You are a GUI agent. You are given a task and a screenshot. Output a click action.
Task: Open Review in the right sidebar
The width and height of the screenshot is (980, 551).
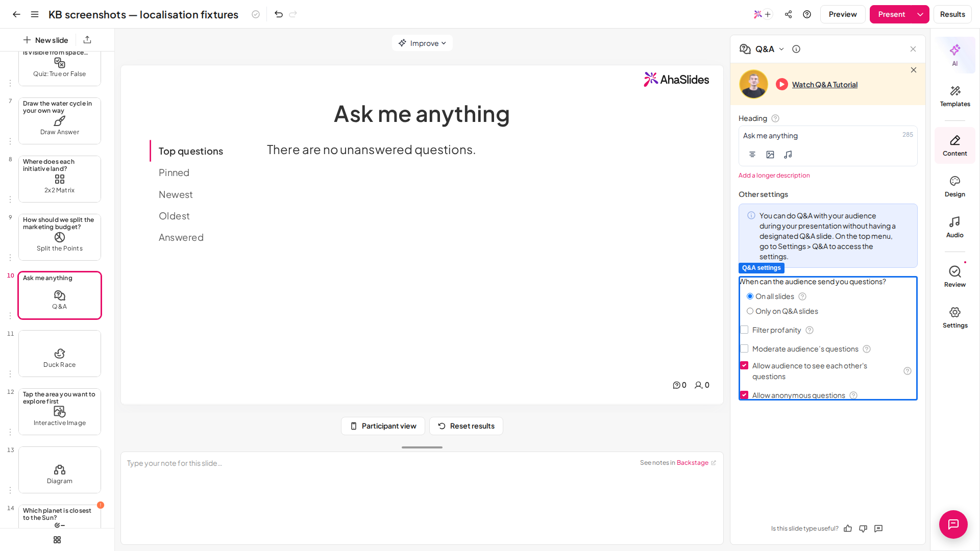[955, 277]
